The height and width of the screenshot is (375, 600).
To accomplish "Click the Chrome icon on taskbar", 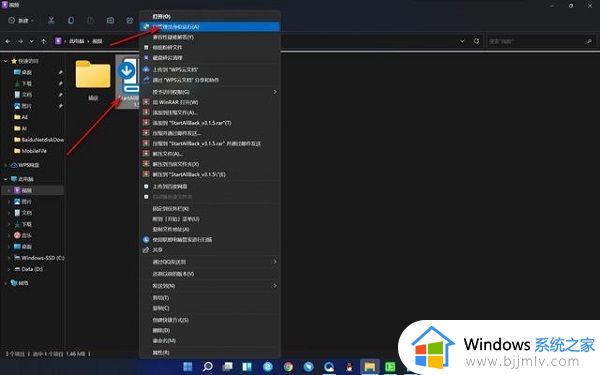I will click(x=288, y=367).
